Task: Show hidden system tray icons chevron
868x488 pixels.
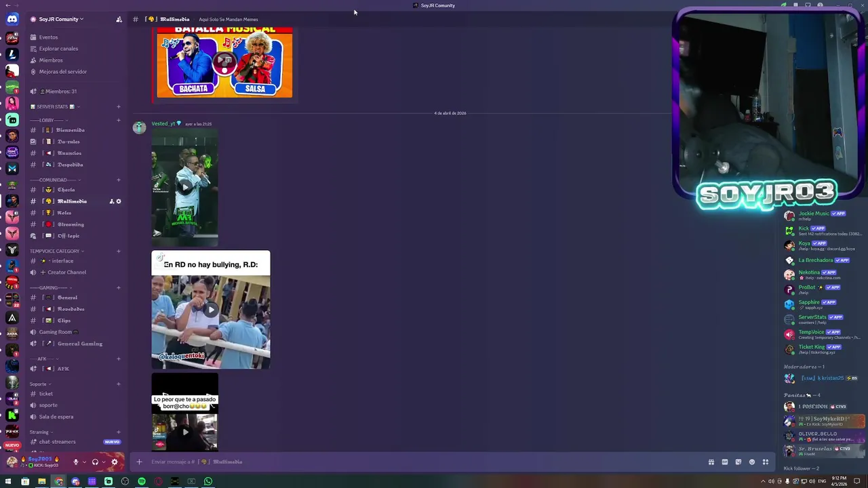Action: 763,481
